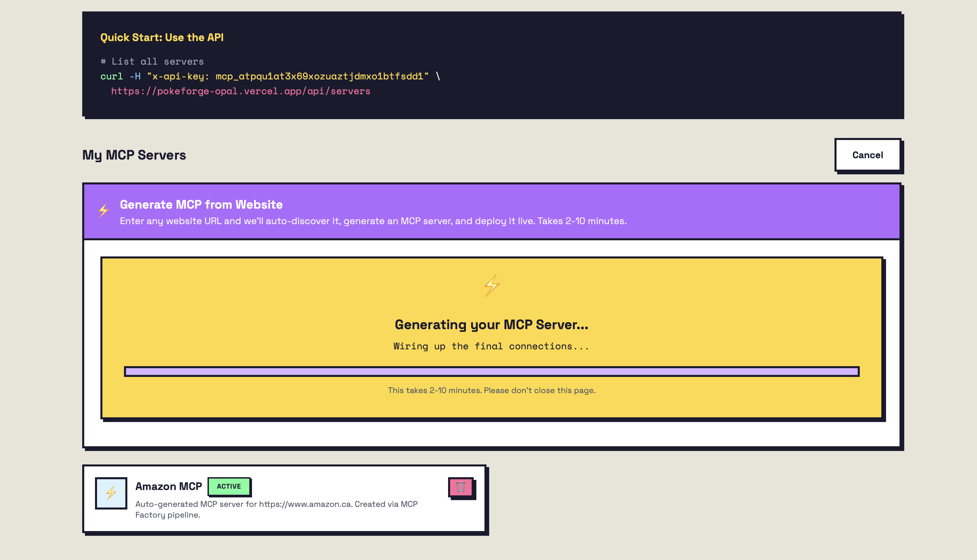
Task: Click the generation progress bar
Action: tap(491, 371)
